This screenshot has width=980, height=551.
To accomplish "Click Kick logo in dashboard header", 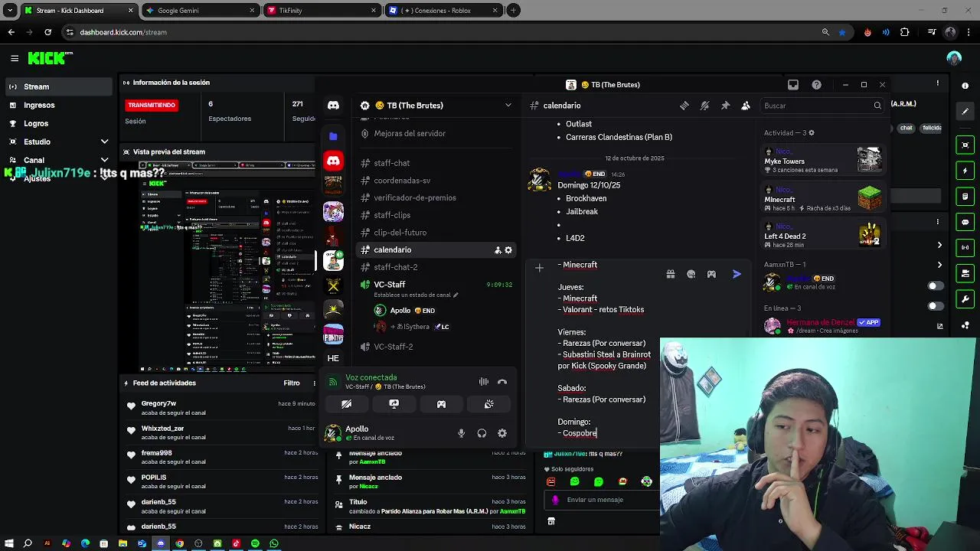I will pyautogui.click(x=50, y=58).
